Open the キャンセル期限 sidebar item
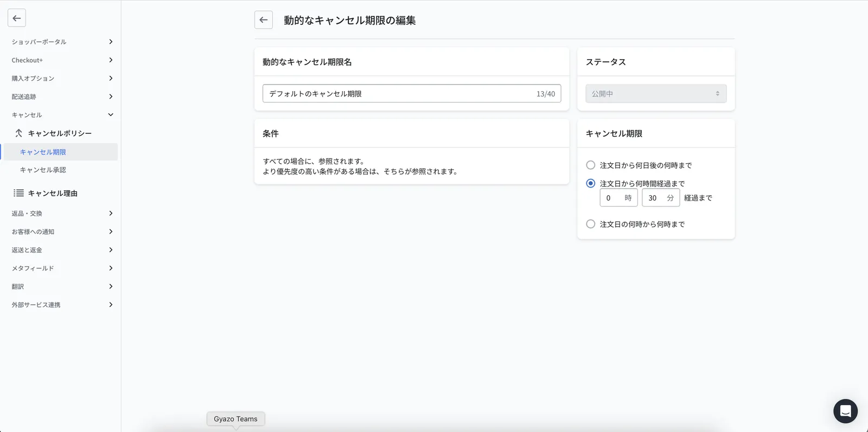Screen dimensions: 868x432 pos(60,152)
